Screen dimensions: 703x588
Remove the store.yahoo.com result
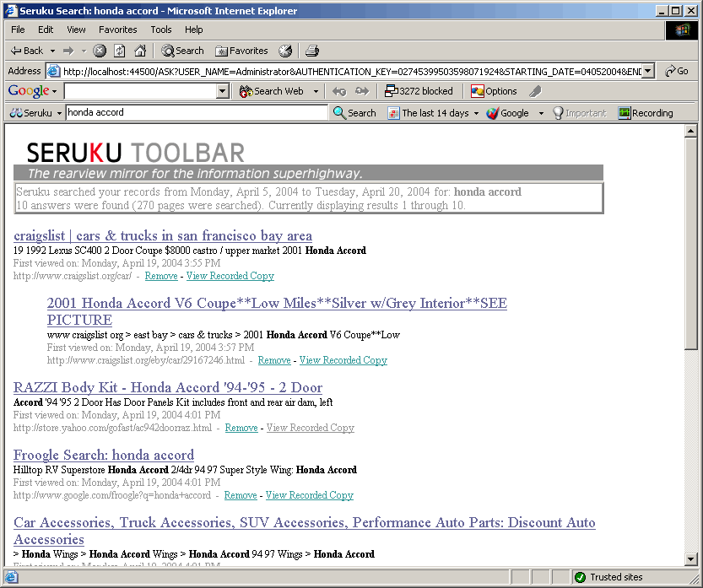[241, 428]
